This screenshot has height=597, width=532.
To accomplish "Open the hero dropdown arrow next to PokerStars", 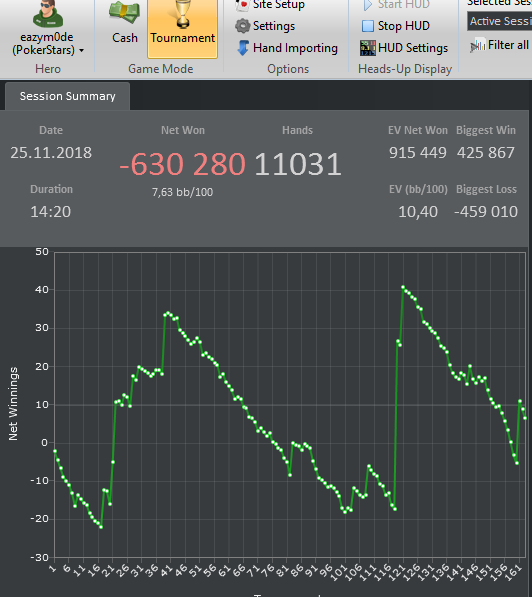I will pos(81,51).
